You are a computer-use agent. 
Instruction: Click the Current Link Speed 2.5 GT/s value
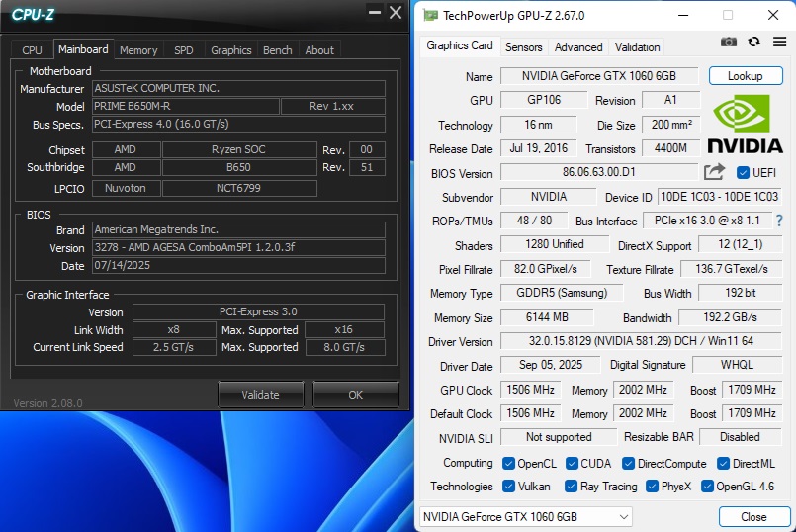[x=174, y=347]
